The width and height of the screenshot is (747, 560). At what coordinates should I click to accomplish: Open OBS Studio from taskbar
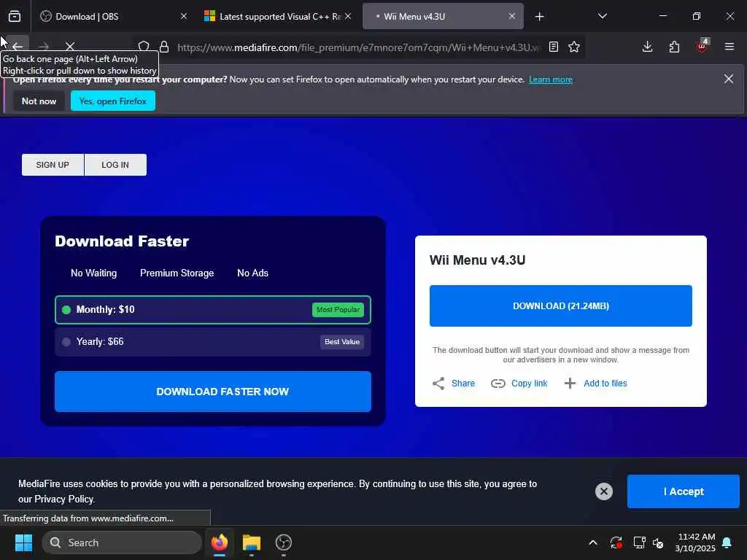[x=284, y=542]
